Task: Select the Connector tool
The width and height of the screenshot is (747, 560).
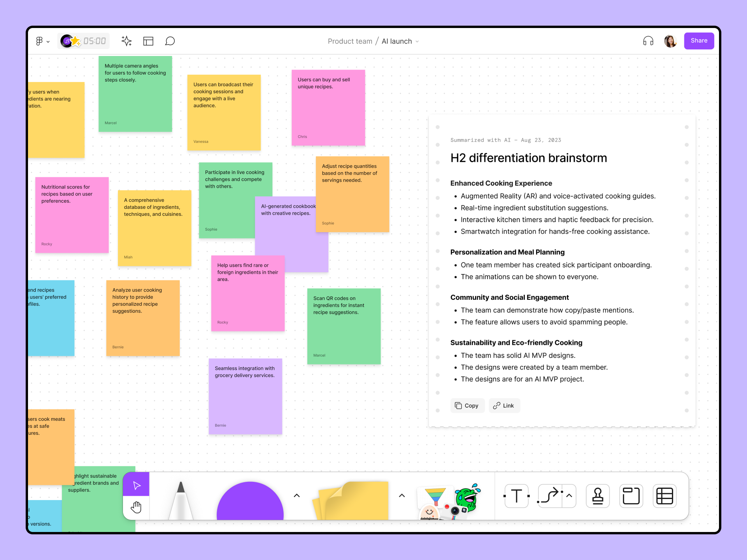Action: click(x=550, y=496)
